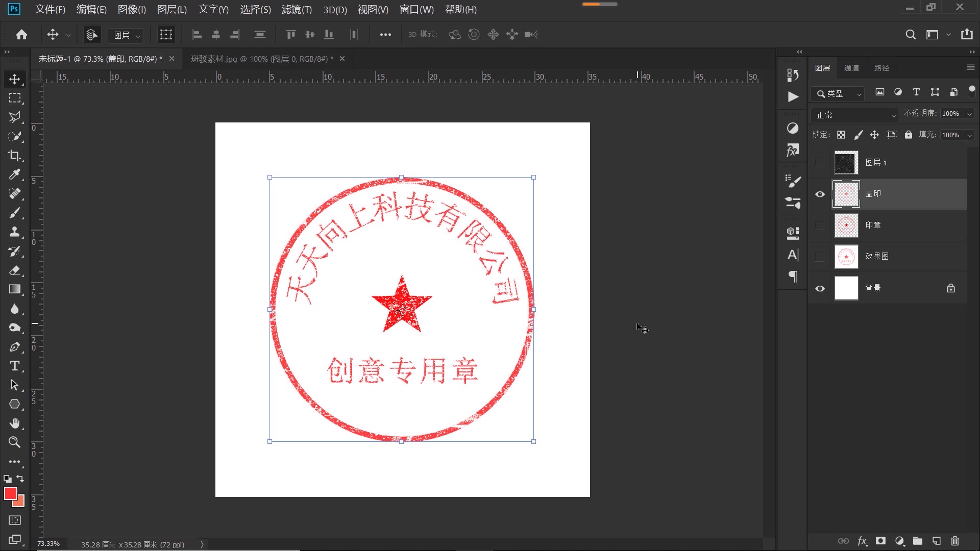
Task: Select the Hand tool
Action: [15, 423]
